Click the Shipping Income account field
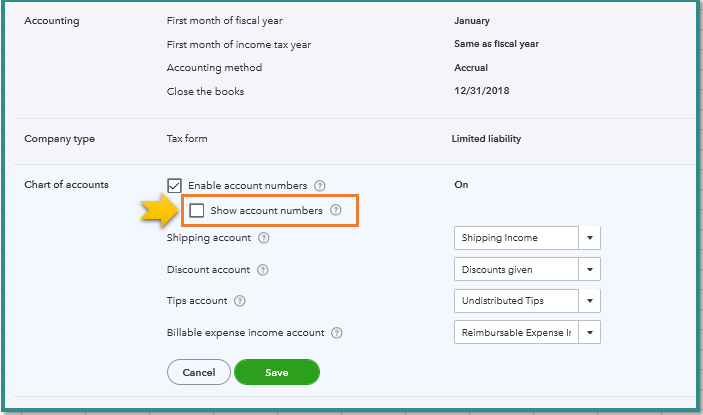This screenshot has width=703, height=415. coord(515,238)
